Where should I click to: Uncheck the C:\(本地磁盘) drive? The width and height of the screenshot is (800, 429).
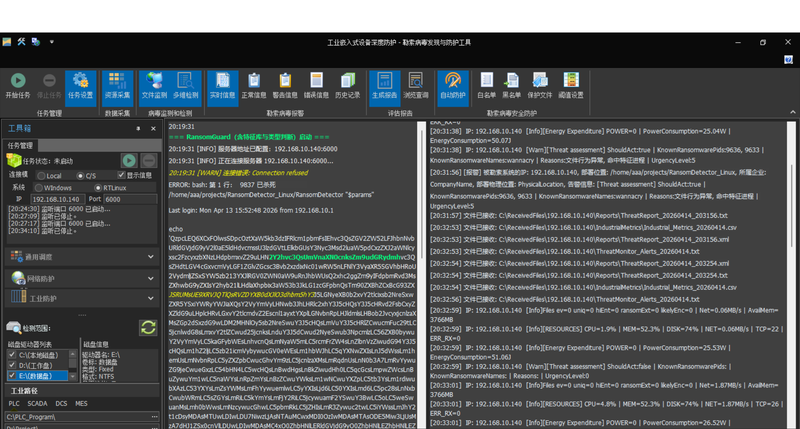point(12,355)
